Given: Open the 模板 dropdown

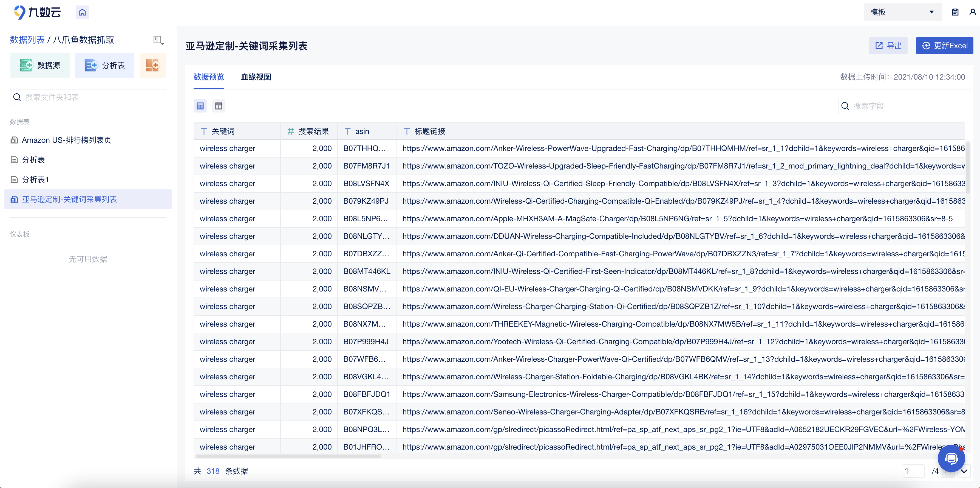Looking at the screenshot, I should coord(902,12).
